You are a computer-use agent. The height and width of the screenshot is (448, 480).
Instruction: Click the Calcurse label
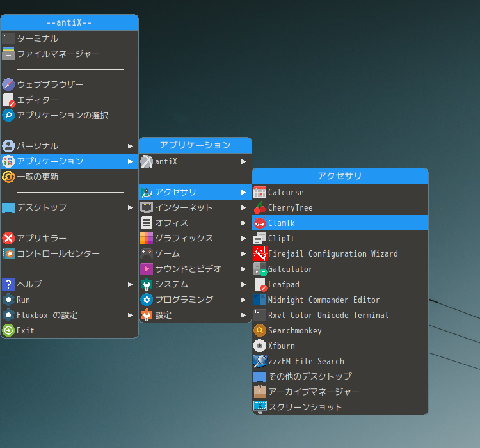click(x=286, y=192)
